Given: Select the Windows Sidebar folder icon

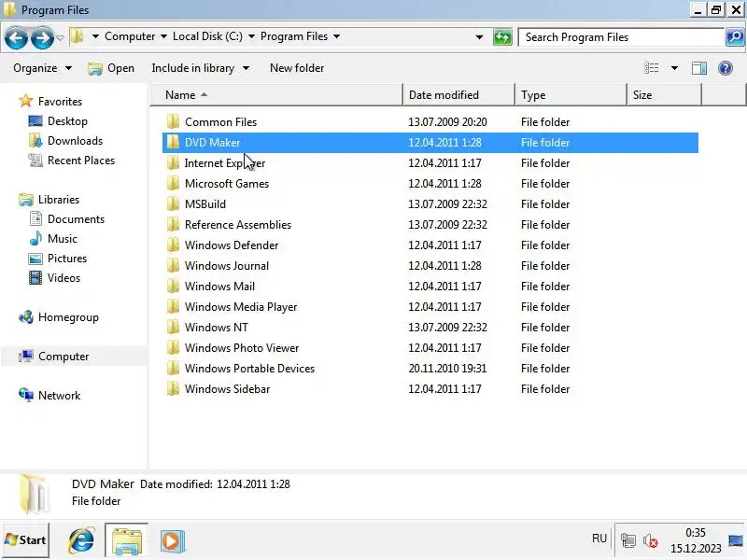Looking at the screenshot, I should point(173,388).
